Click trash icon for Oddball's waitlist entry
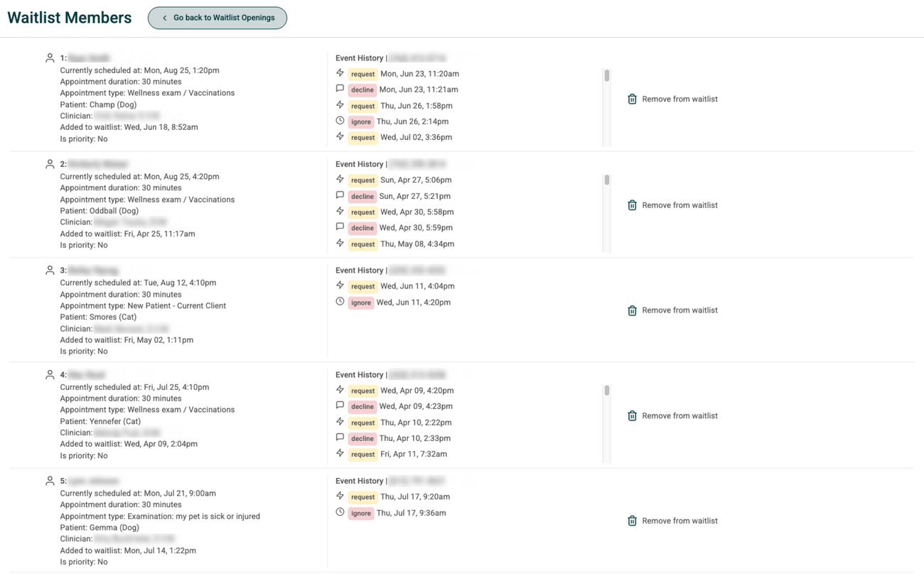The height and width of the screenshot is (576, 924). (632, 205)
